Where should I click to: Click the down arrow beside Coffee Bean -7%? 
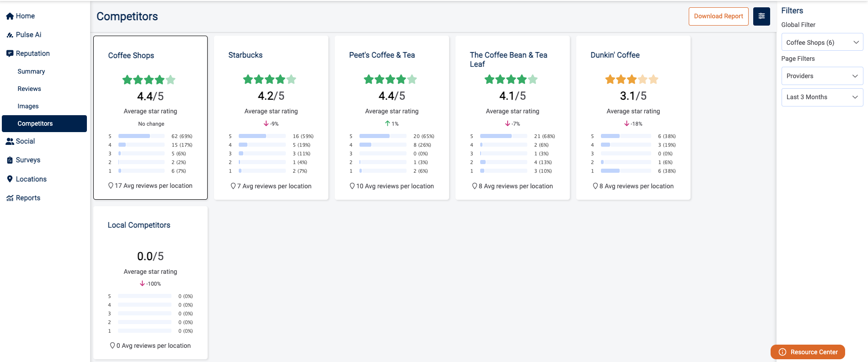click(508, 123)
